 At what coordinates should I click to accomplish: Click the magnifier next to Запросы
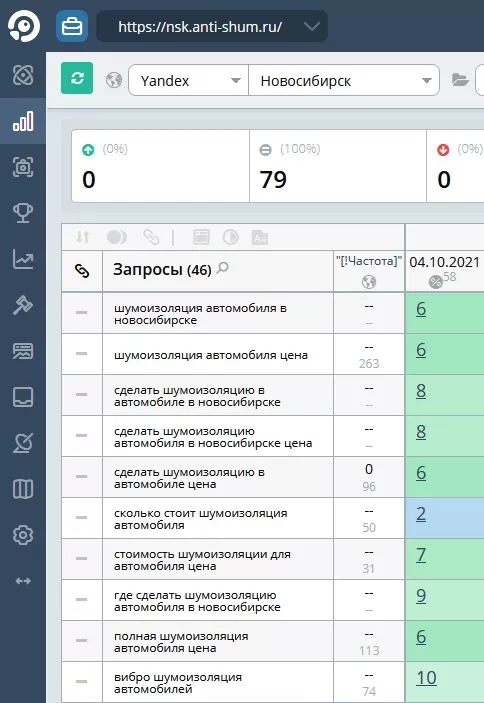(x=222, y=268)
